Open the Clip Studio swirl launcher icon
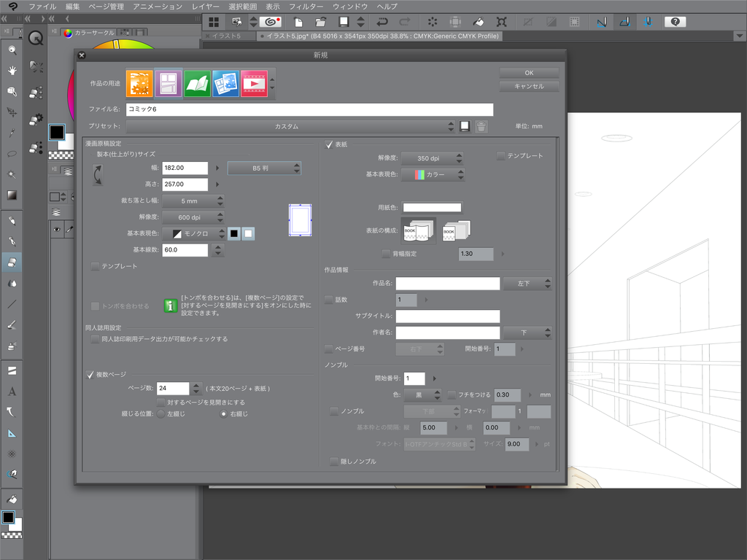747x560 pixels. (x=271, y=21)
